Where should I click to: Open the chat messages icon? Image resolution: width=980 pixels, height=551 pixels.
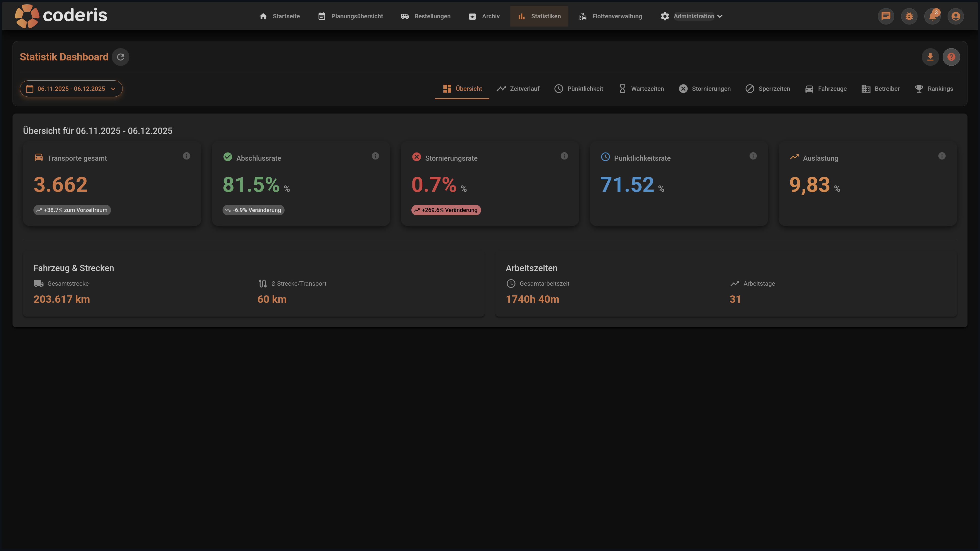click(886, 16)
